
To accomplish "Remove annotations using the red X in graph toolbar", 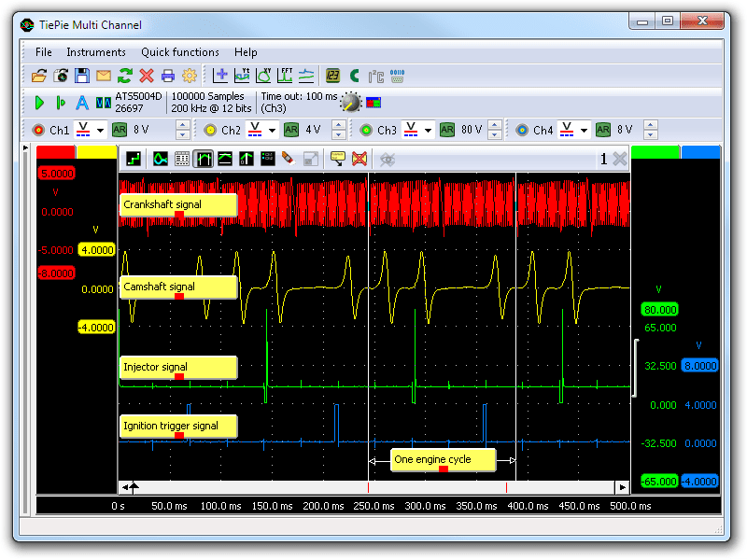I will (x=359, y=159).
